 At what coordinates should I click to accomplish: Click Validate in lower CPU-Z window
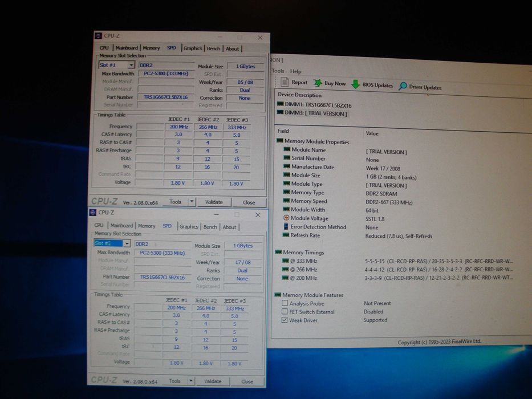coord(213,381)
